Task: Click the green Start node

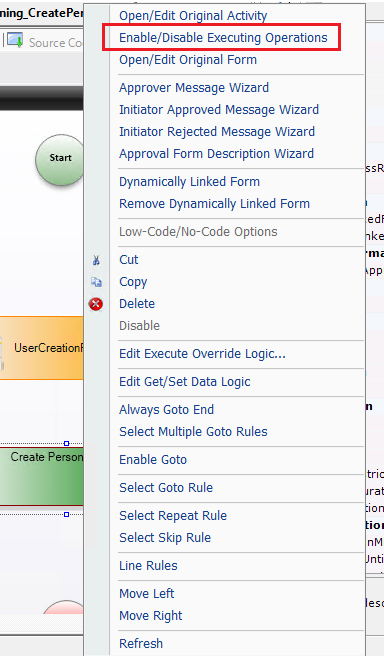Action: [x=60, y=160]
